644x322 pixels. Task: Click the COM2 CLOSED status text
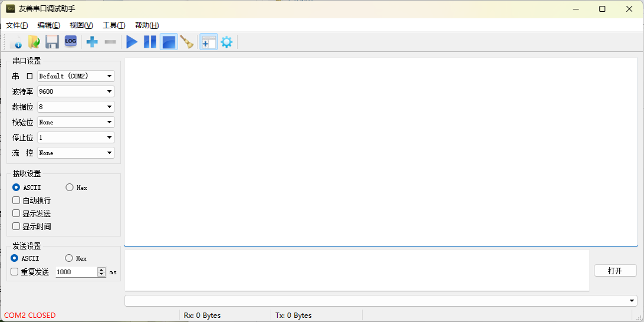(30, 316)
